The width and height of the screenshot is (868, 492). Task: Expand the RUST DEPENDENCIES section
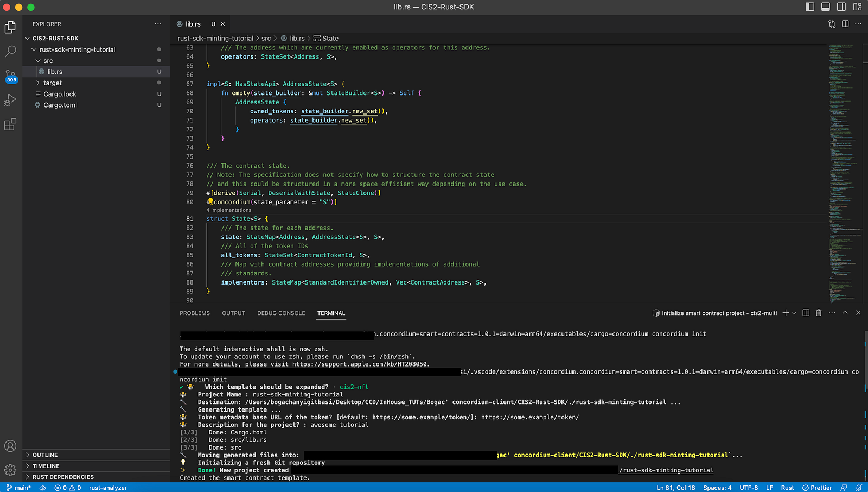point(96,477)
